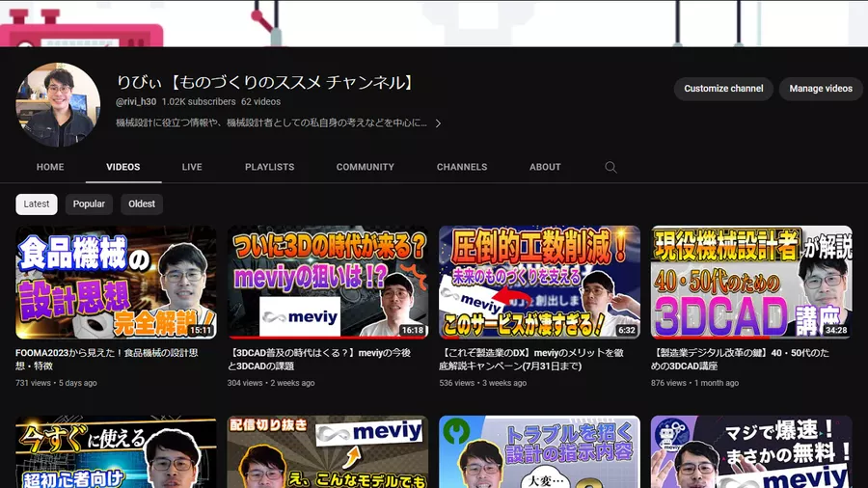The height and width of the screenshot is (488, 868).
Task: Click video title 【これぞ製造業のDX】meviyのメリット
Action: 531,359
